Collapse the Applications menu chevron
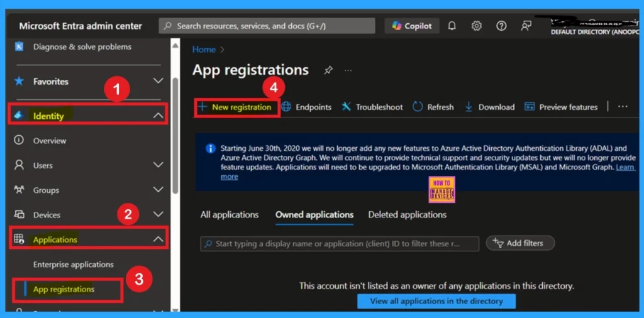This screenshot has height=318, width=644. point(158,239)
